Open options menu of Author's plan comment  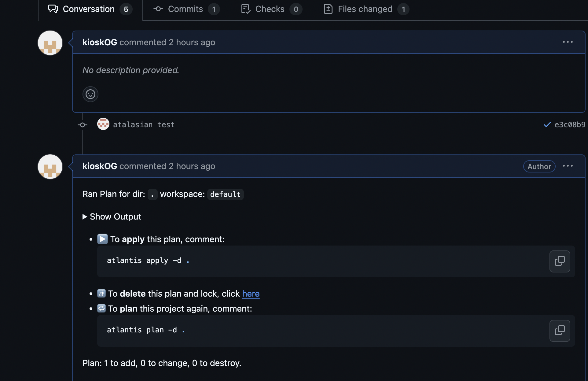(x=568, y=166)
